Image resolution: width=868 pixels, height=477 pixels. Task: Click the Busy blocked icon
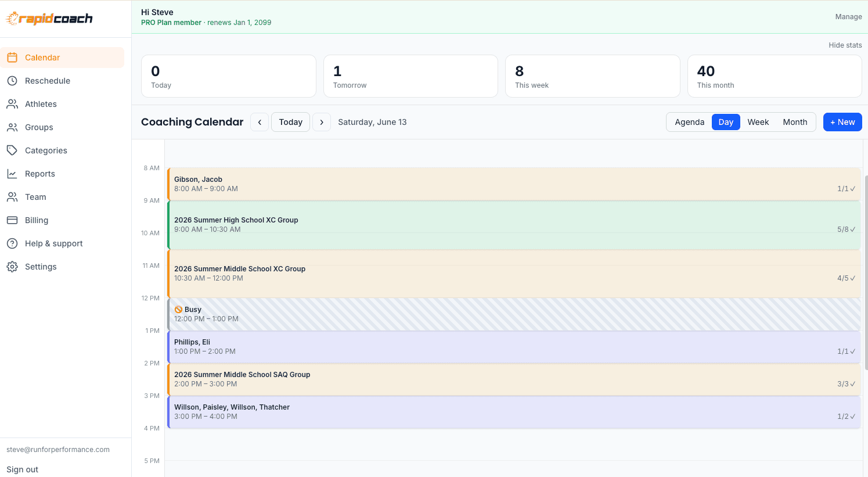click(178, 310)
